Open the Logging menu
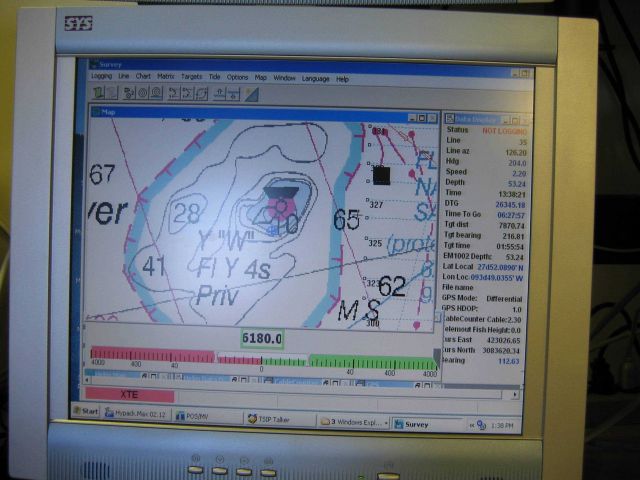640x480 pixels. pos(101,76)
